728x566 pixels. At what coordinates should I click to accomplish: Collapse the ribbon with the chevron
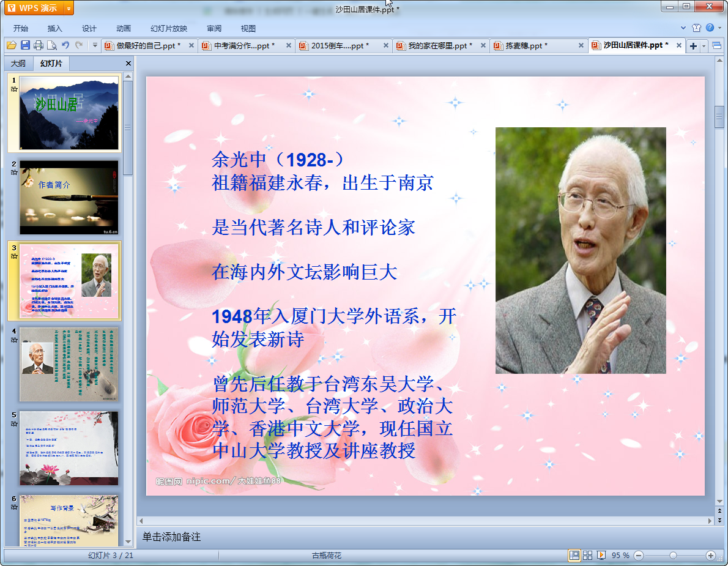pyautogui.click(x=683, y=28)
